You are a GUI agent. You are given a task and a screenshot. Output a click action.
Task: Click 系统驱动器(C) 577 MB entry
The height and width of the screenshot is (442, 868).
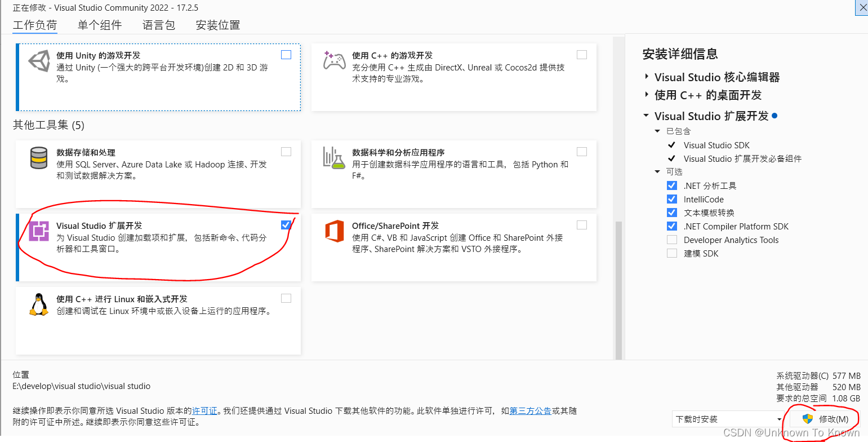[818, 375]
